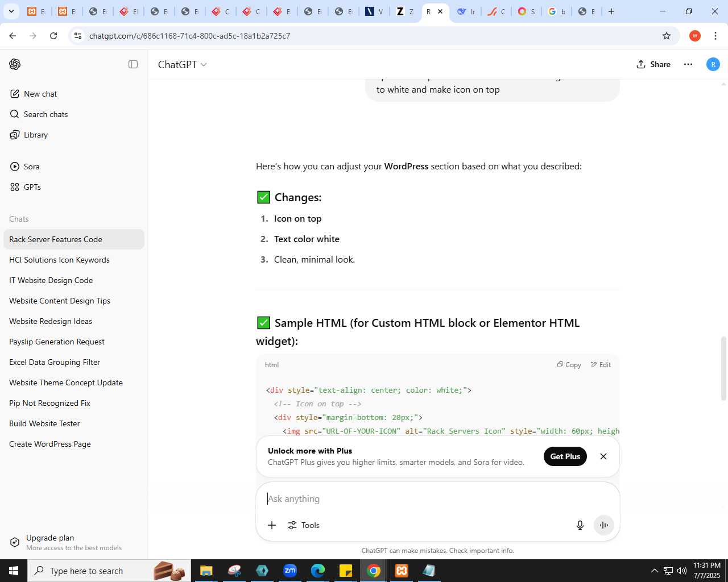This screenshot has width=728, height=582.
Task: Switch to the S tab
Action: pos(527,11)
